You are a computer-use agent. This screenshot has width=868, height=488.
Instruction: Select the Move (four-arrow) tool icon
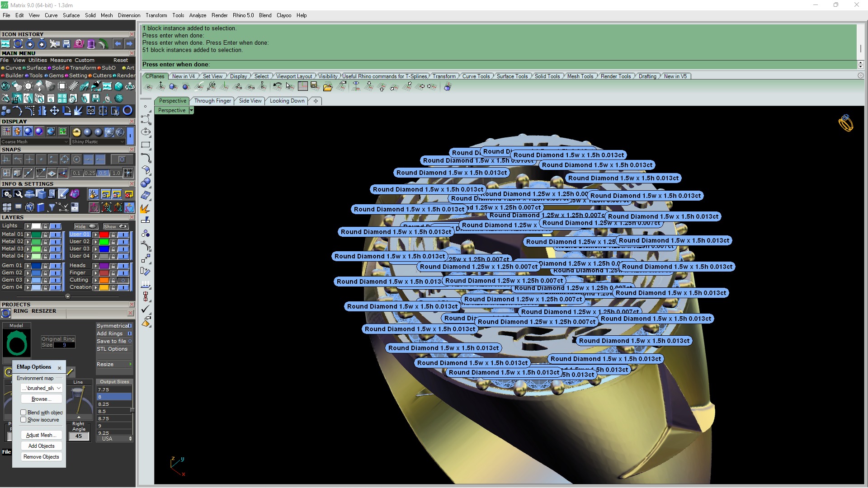[54, 111]
